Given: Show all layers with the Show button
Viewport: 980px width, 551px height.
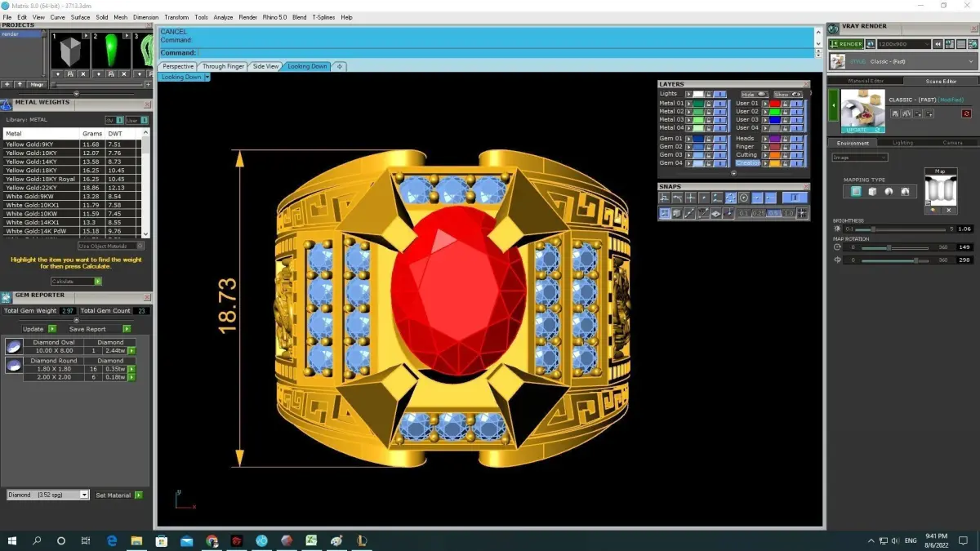Looking at the screenshot, I should [788, 94].
